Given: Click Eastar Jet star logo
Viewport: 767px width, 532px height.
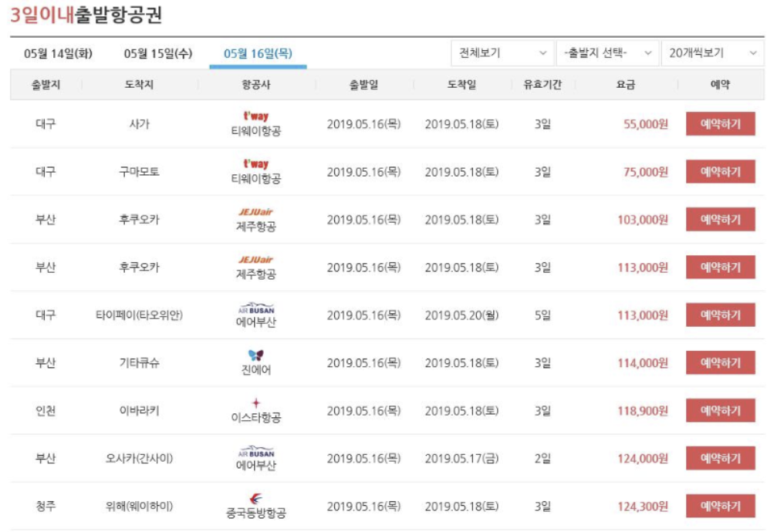Looking at the screenshot, I should [256, 403].
